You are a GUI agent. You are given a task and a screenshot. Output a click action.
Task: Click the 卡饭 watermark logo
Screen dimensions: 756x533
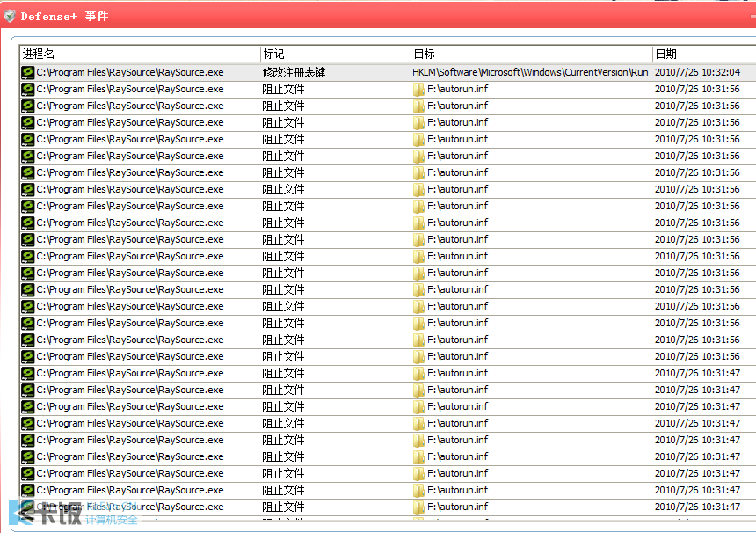tap(44, 513)
